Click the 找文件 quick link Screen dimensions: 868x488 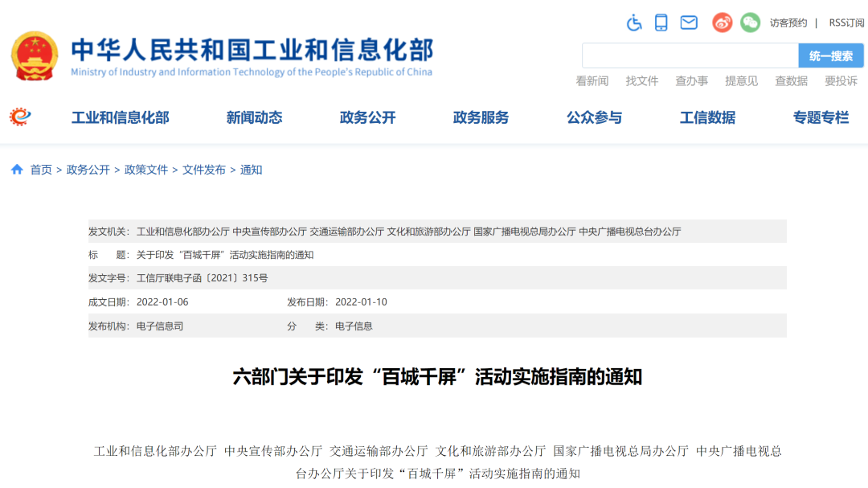click(x=641, y=80)
